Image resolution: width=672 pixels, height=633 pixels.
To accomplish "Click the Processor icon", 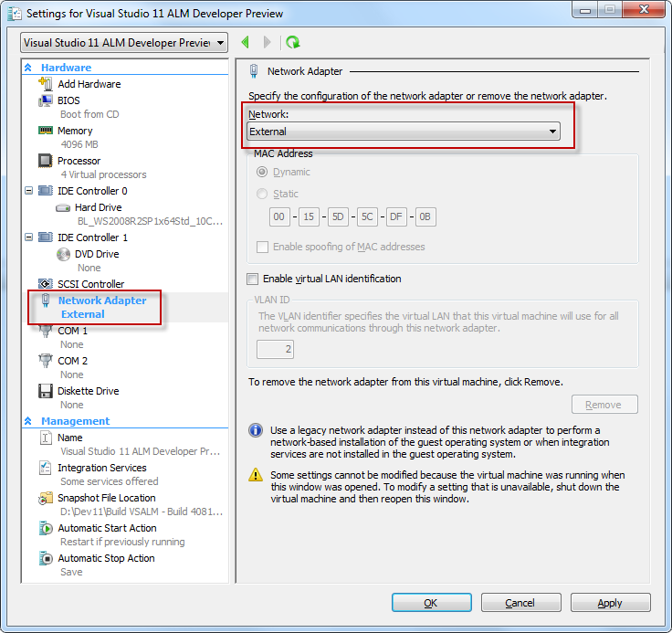I will pyautogui.click(x=46, y=161).
